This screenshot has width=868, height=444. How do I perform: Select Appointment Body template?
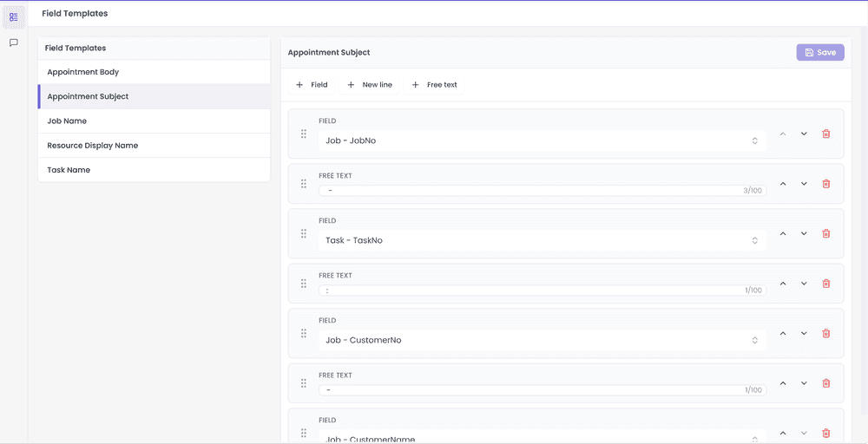click(x=154, y=72)
